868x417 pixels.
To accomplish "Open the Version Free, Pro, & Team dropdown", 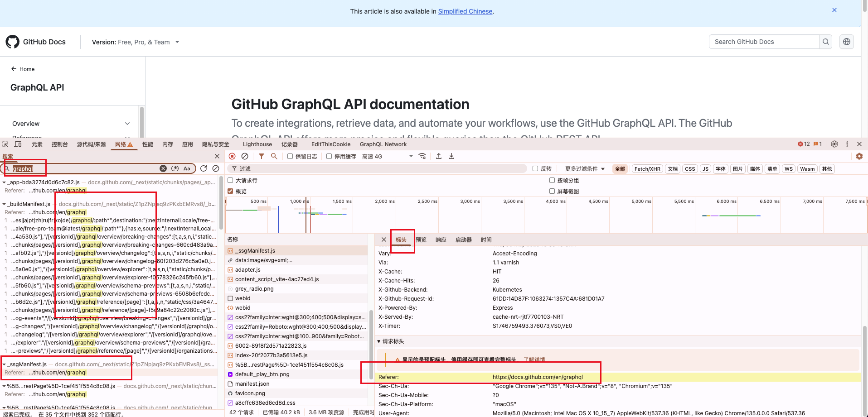I will point(136,42).
